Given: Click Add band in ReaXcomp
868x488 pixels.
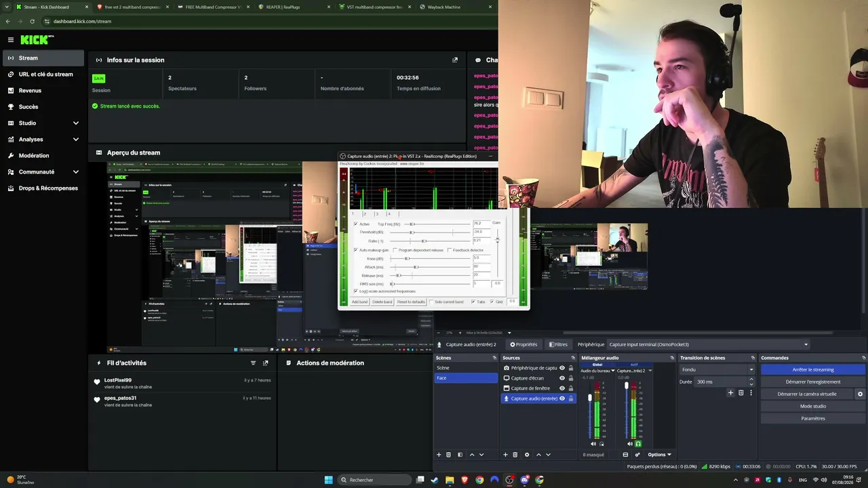Looking at the screenshot, I should [x=359, y=302].
